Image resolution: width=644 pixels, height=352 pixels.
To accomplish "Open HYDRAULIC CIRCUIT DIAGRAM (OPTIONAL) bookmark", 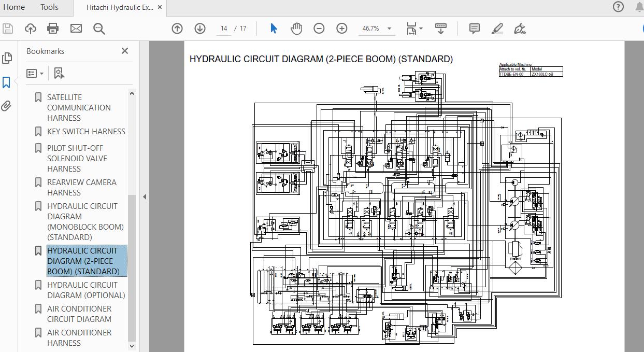I will (86, 290).
